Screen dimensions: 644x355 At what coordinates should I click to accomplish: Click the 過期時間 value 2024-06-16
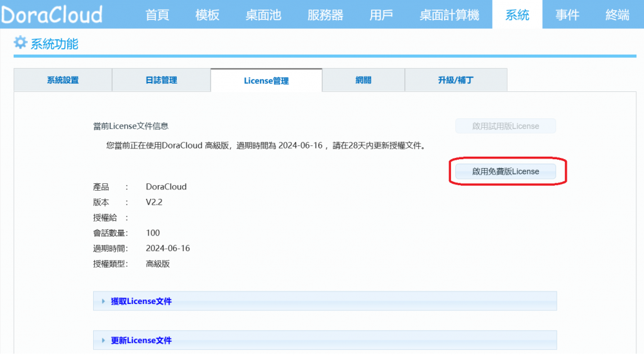168,248
